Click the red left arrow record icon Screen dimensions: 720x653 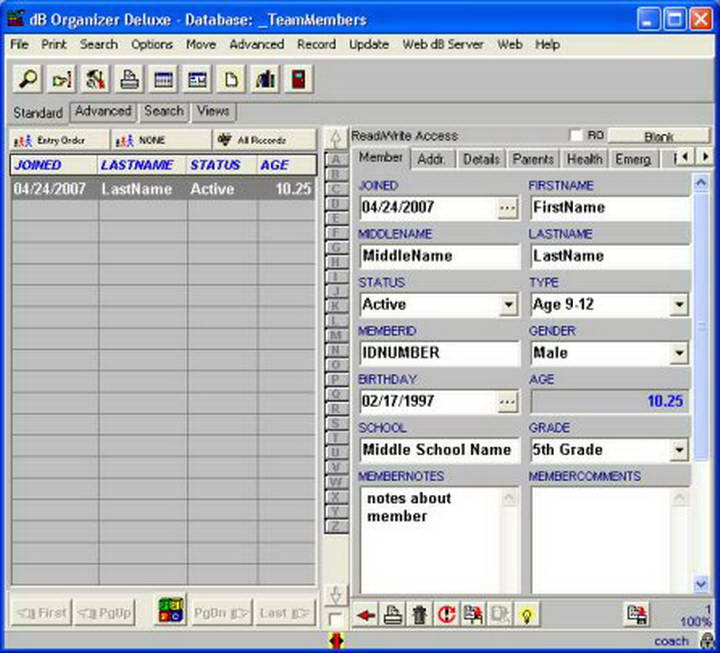[366, 614]
